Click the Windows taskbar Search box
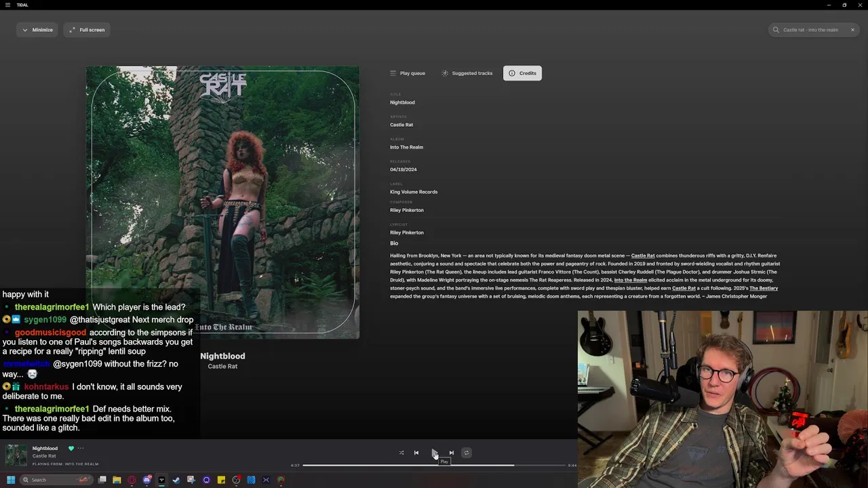This screenshot has width=868, height=488. coord(57,480)
